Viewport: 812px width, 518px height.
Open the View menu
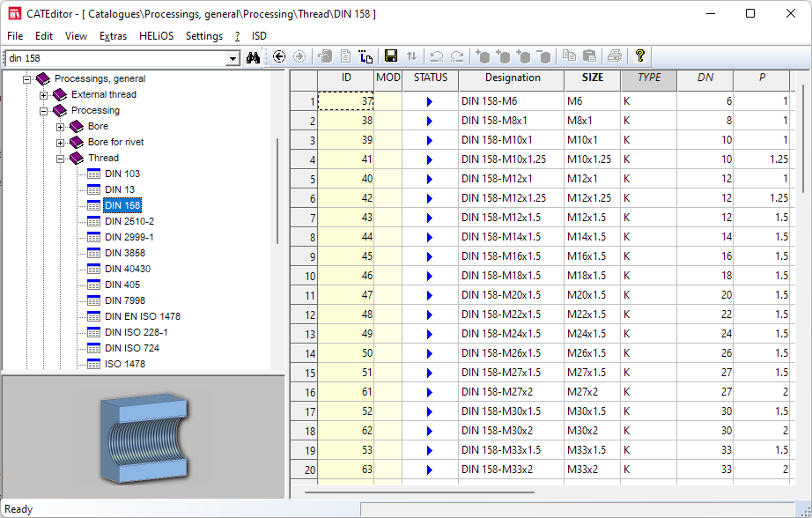76,36
